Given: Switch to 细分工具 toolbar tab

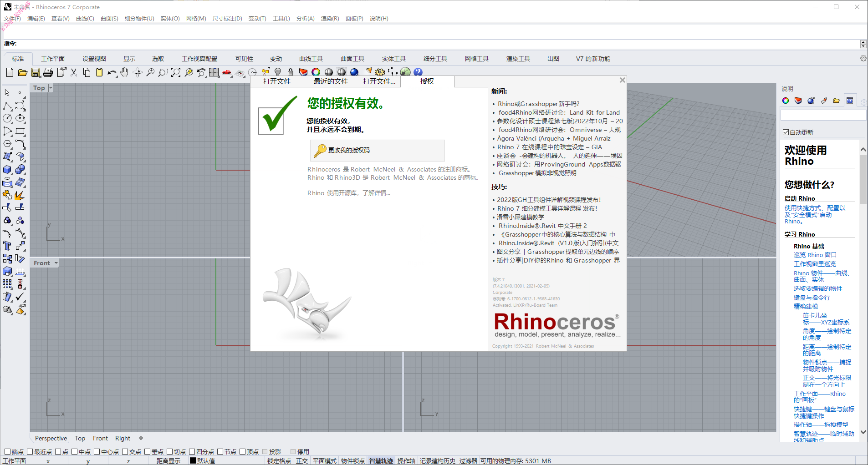Looking at the screenshot, I should coord(435,59).
